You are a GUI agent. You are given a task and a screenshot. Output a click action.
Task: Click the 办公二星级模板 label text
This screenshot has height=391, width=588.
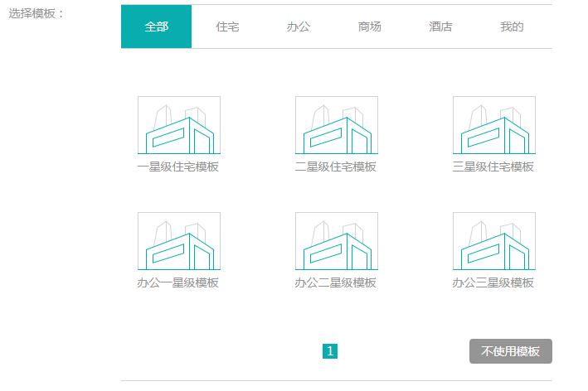(336, 282)
